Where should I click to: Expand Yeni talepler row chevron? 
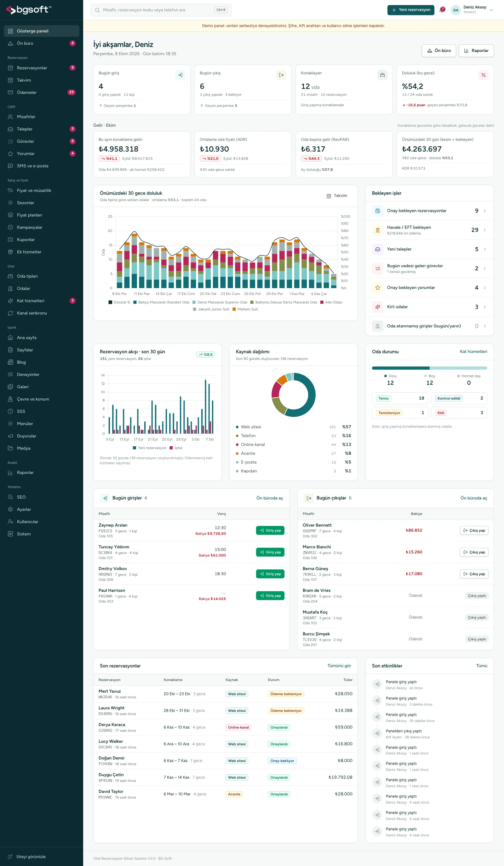[484, 249]
